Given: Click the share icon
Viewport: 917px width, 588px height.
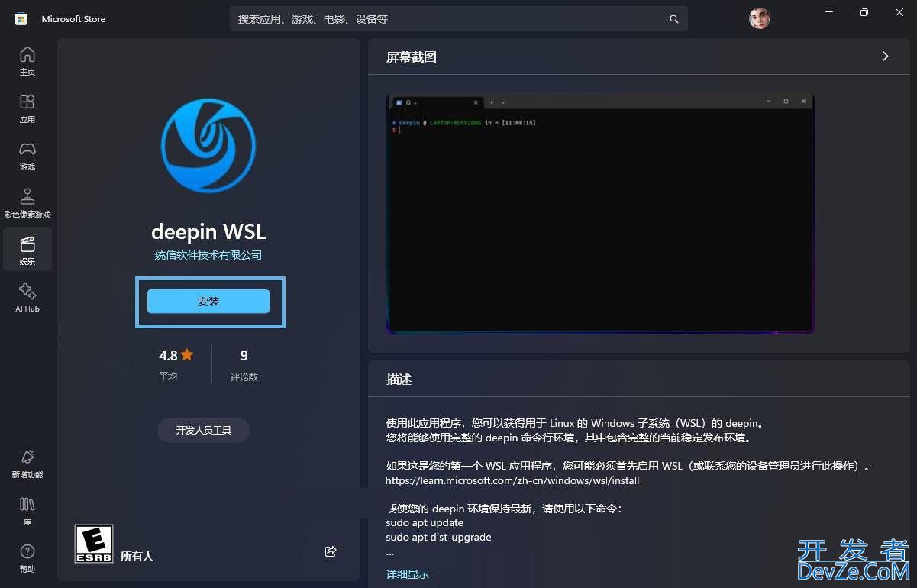Looking at the screenshot, I should pyautogui.click(x=331, y=551).
